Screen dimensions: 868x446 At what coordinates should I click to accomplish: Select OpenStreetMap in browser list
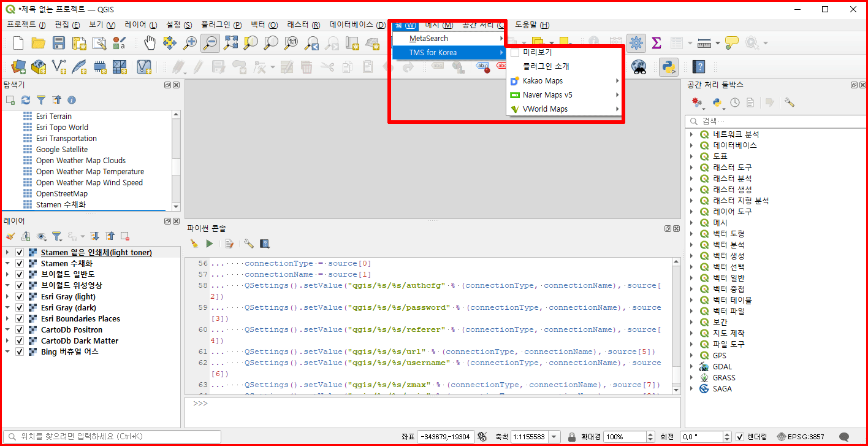(x=62, y=194)
